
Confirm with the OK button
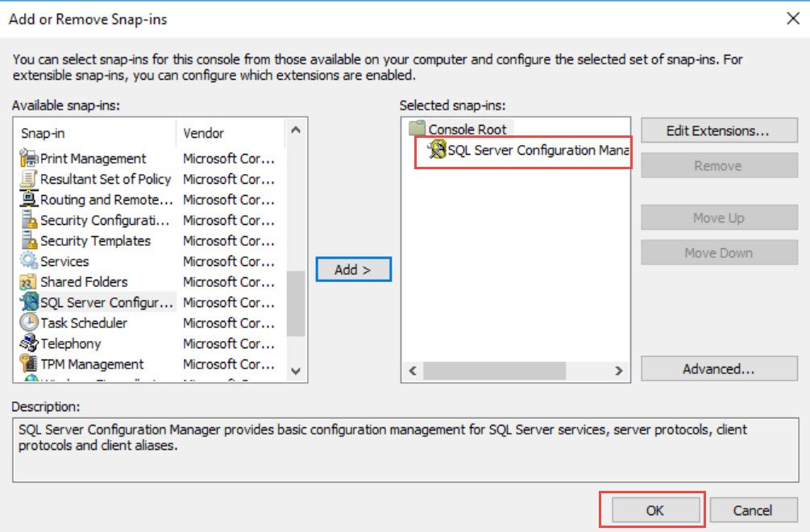pyautogui.click(x=655, y=509)
